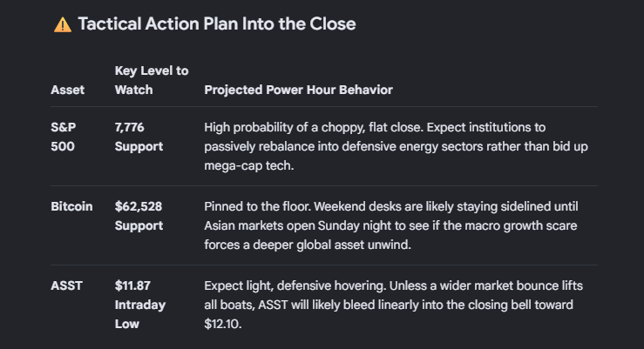Click the Key Level to Watch header

pos(152,80)
